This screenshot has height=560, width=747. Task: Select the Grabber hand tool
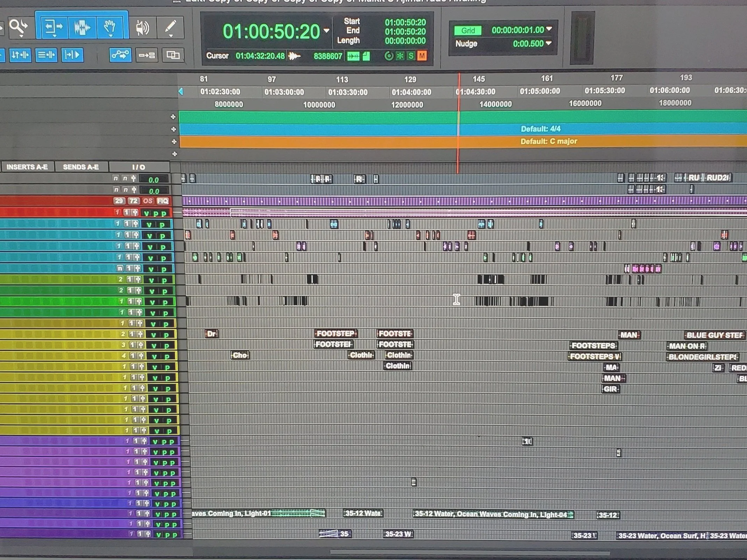click(110, 27)
